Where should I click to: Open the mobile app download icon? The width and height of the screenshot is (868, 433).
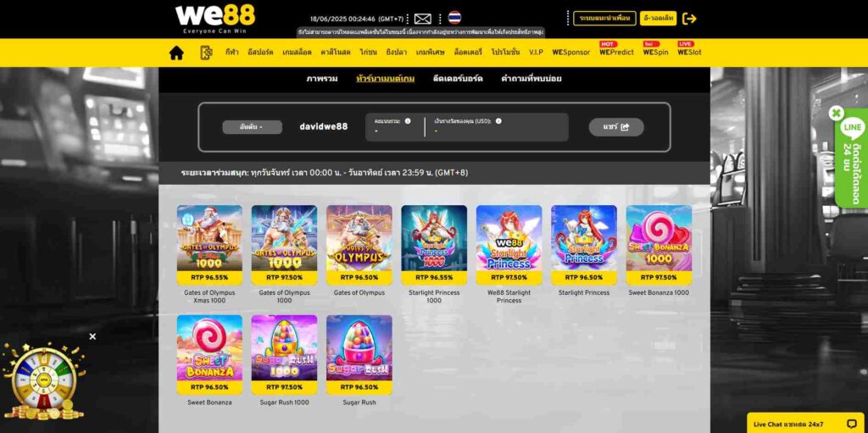206,53
